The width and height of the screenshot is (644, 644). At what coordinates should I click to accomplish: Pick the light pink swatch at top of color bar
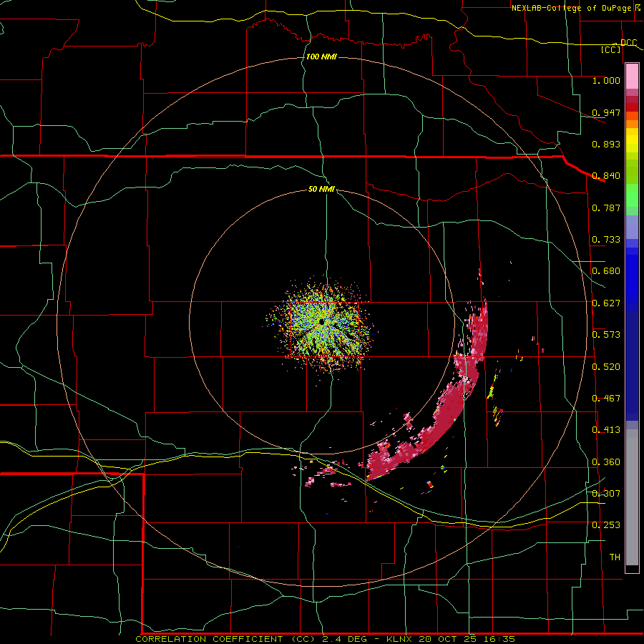click(632, 77)
